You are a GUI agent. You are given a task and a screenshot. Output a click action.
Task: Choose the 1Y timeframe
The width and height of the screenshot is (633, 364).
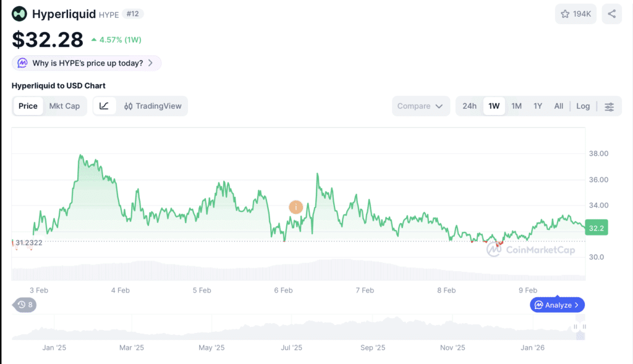(538, 106)
